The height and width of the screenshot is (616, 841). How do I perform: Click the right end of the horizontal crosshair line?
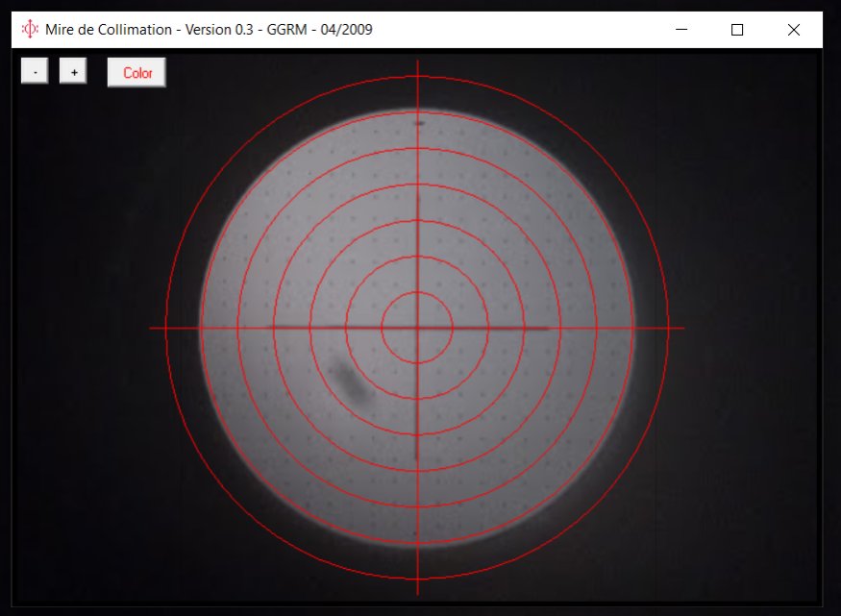(x=683, y=328)
